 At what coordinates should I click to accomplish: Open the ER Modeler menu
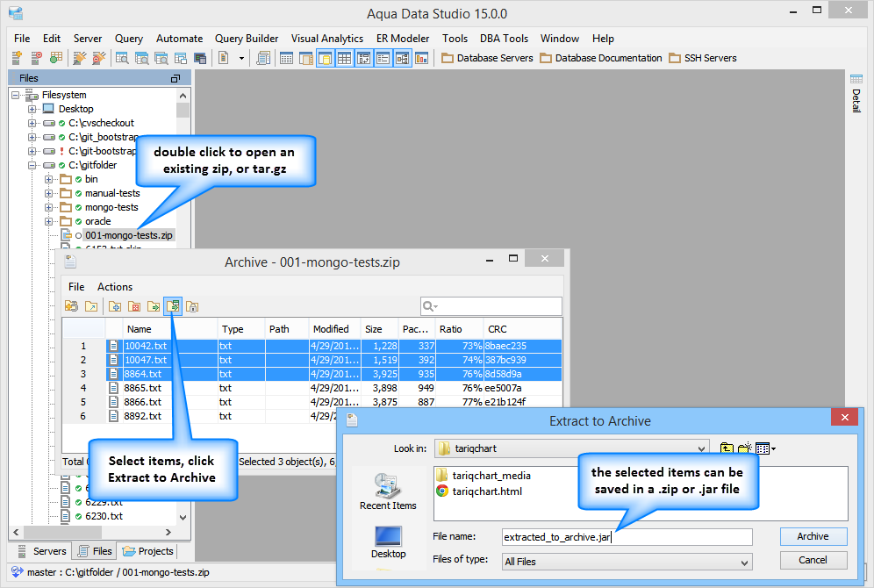pos(403,39)
